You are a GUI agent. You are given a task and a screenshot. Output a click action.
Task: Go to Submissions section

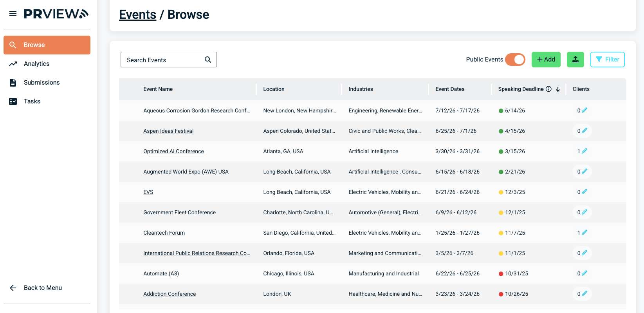click(x=41, y=83)
